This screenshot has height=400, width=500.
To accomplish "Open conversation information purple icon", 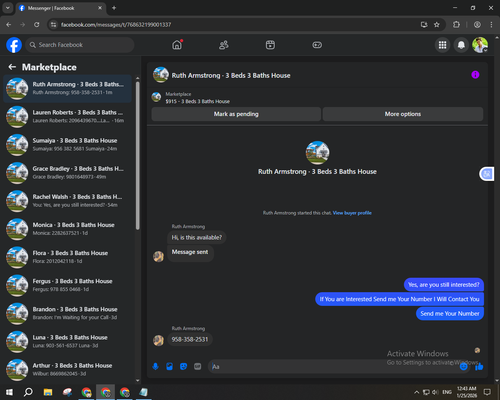I will pyautogui.click(x=475, y=75).
